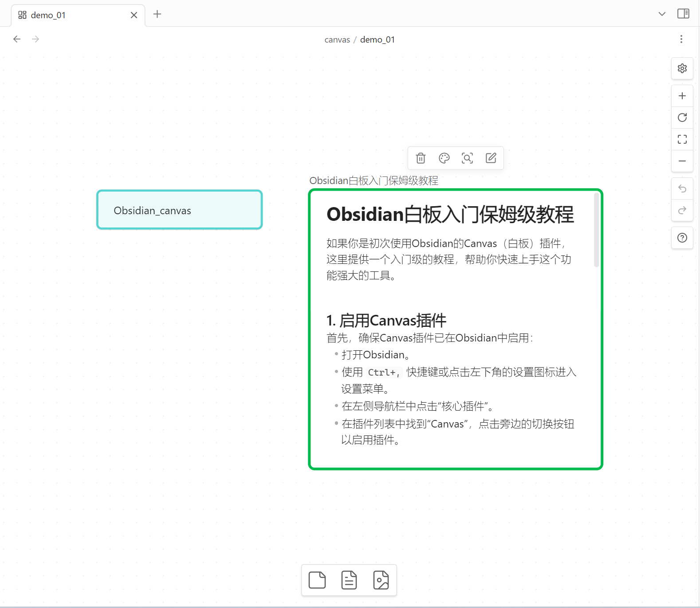
Task: Open canvas settings gear
Action: pos(682,68)
